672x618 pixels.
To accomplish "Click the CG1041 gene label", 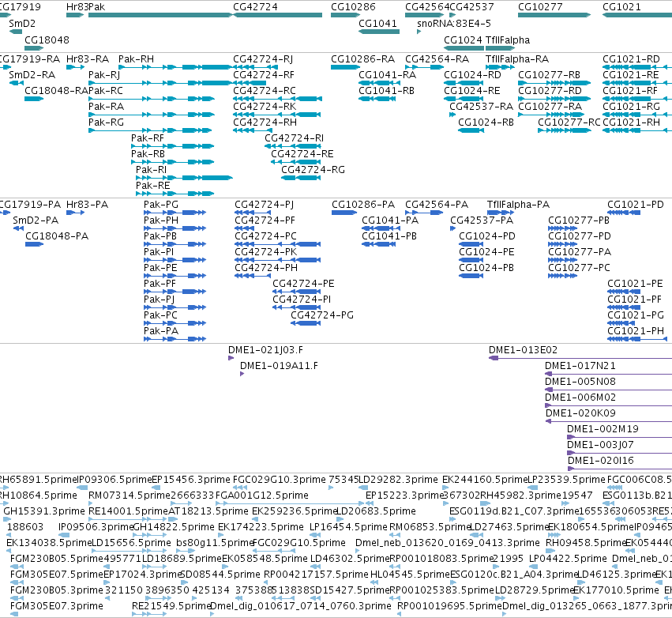I will click(377, 23).
